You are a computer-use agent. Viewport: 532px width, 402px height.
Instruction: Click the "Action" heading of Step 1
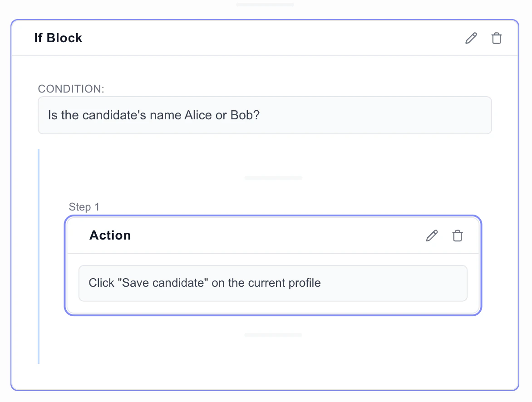110,235
